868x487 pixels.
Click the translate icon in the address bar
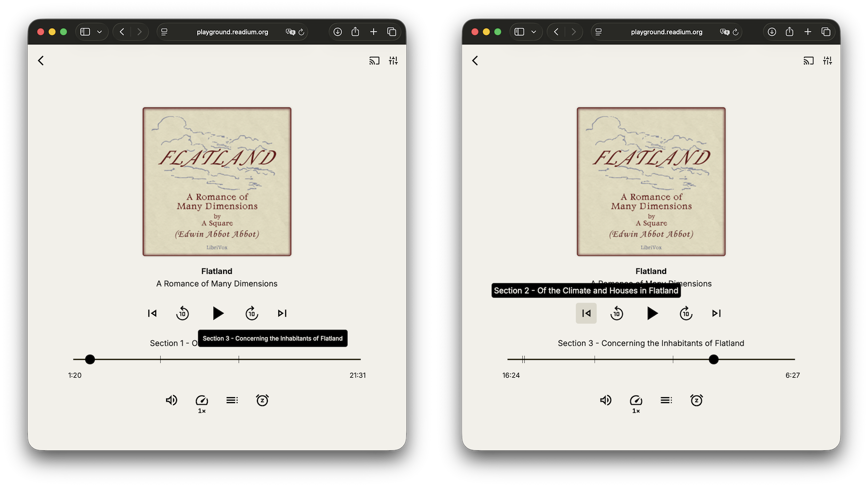292,32
